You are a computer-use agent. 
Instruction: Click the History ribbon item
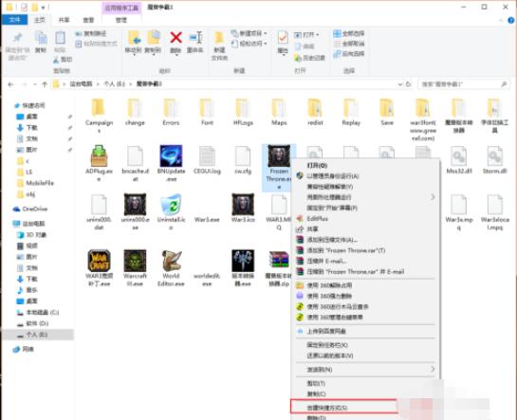pos(309,58)
